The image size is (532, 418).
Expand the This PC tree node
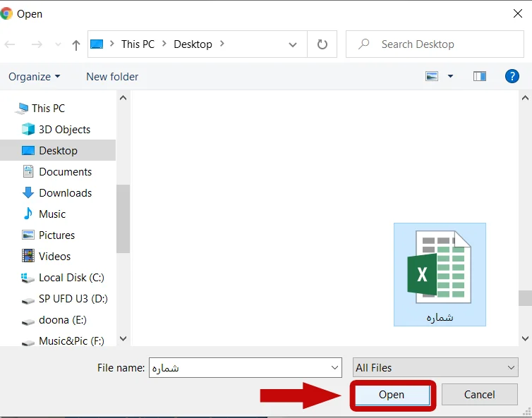pyautogui.click(x=8, y=109)
